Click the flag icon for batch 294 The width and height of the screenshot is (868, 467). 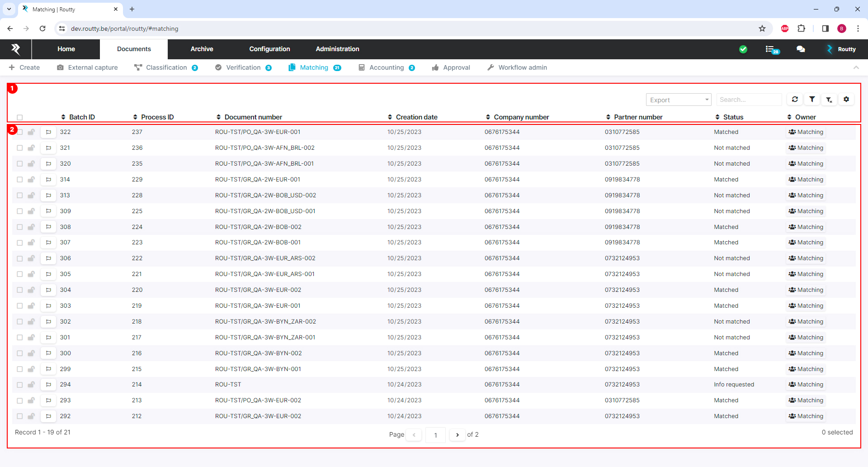coord(48,385)
